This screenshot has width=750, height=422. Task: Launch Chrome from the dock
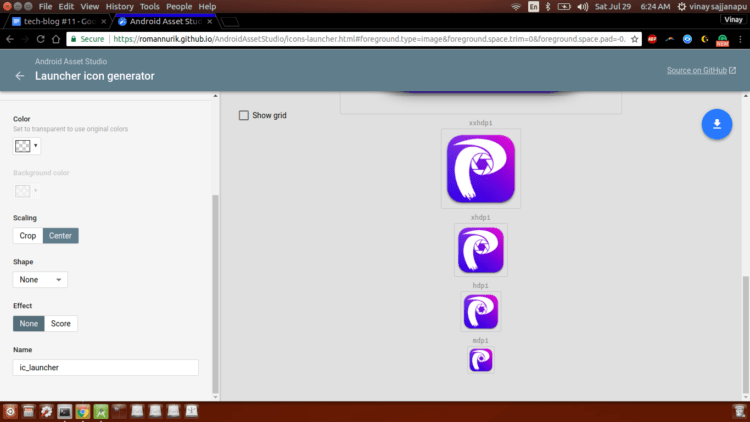point(83,411)
